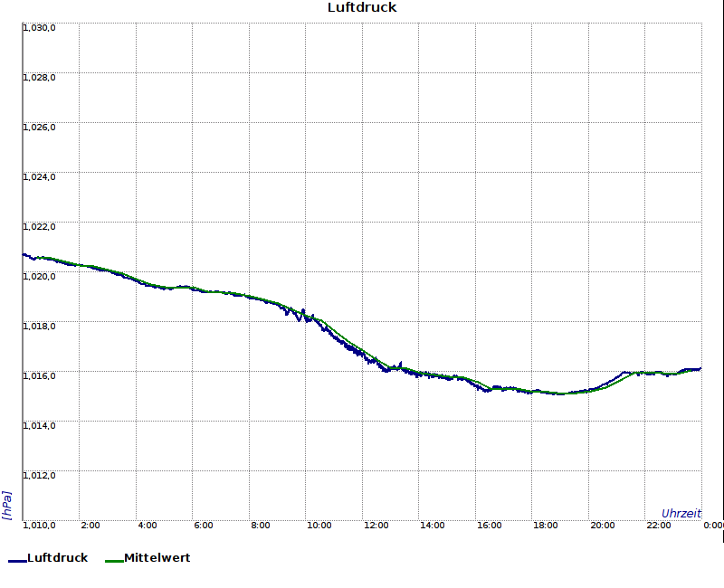The height and width of the screenshot is (588, 724).
Task: Click the 1,012,0 y-axis value
Action: click(x=39, y=476)
